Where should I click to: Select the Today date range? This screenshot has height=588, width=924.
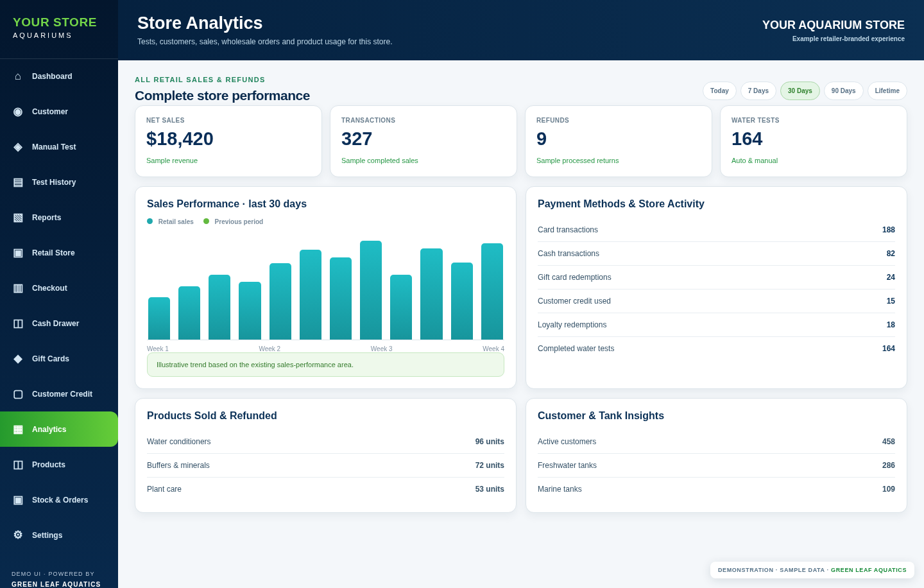tap(719, 91)
